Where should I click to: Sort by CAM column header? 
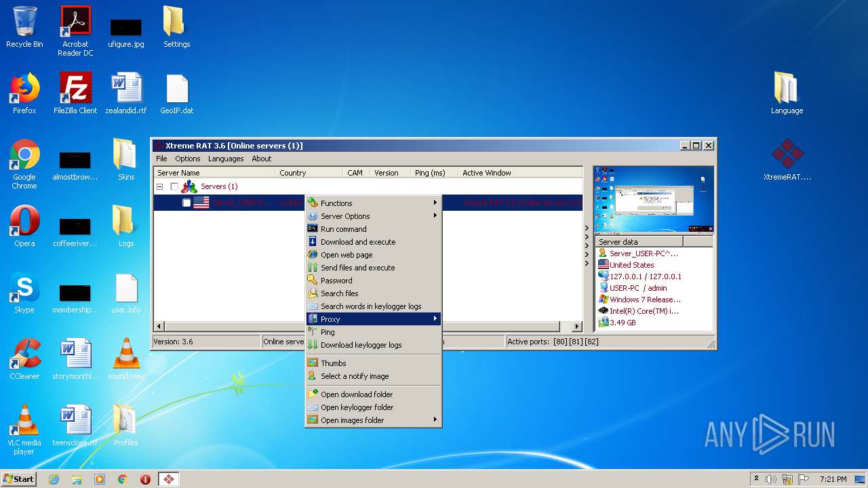coord(357,173)
